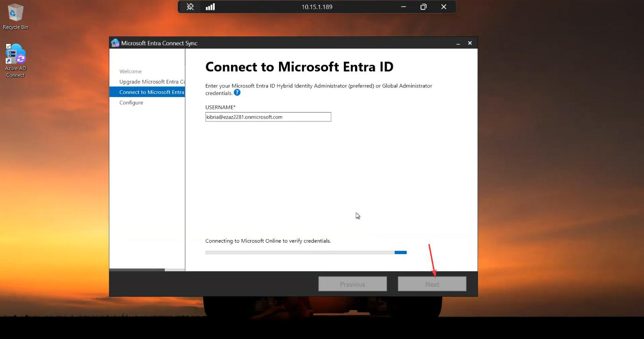Image resolution: width=644 pixels, height=339 pixels.
Task: Click the Previous button
Action: [352, 284]
